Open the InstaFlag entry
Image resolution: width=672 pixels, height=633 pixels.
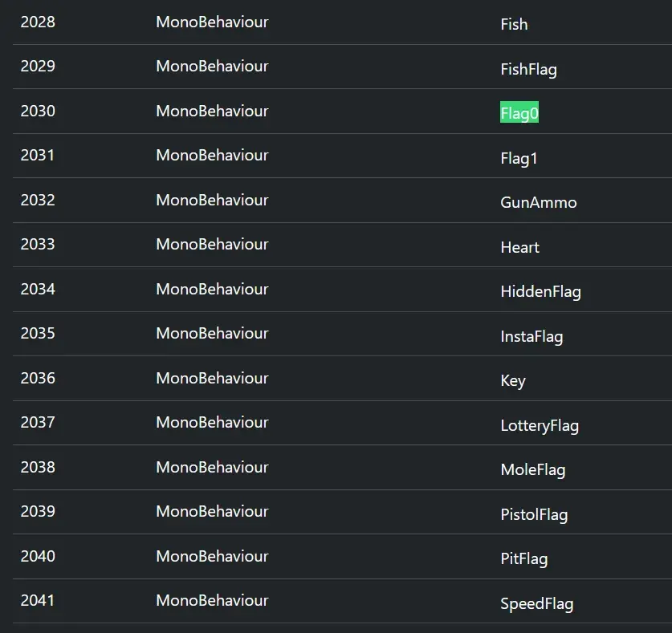point(531,336)
